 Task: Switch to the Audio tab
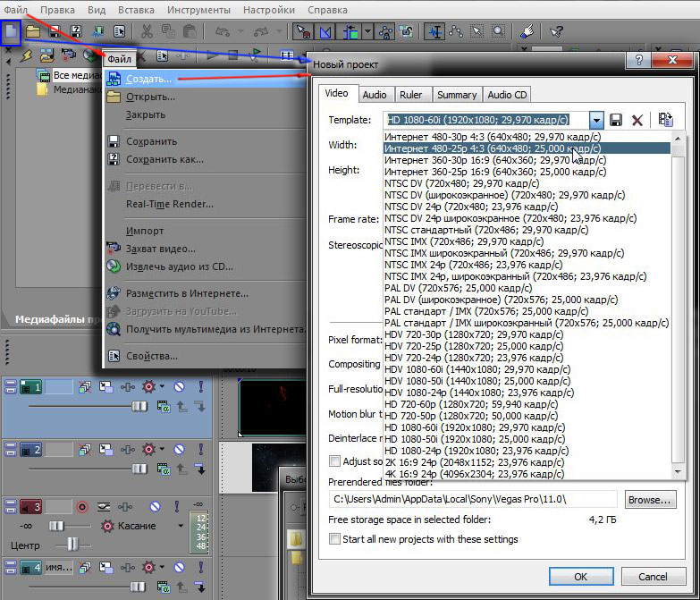(375, 94)
